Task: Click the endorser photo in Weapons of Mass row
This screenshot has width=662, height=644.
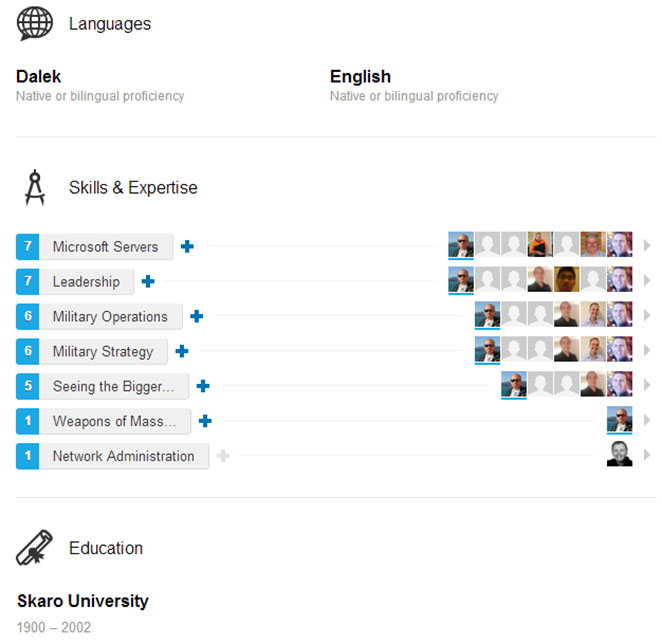Action: [x=619, y=419]
